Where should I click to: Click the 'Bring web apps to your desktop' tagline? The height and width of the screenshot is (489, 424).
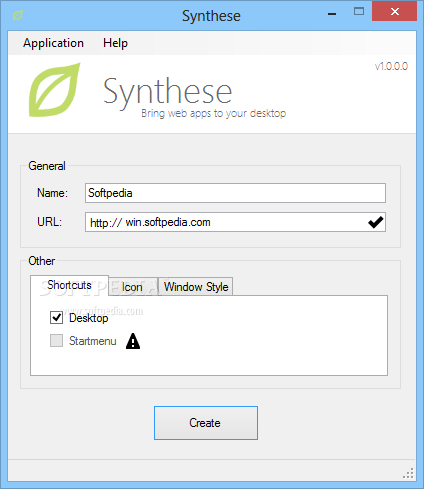pyautogui.click(x=214, y=113)
